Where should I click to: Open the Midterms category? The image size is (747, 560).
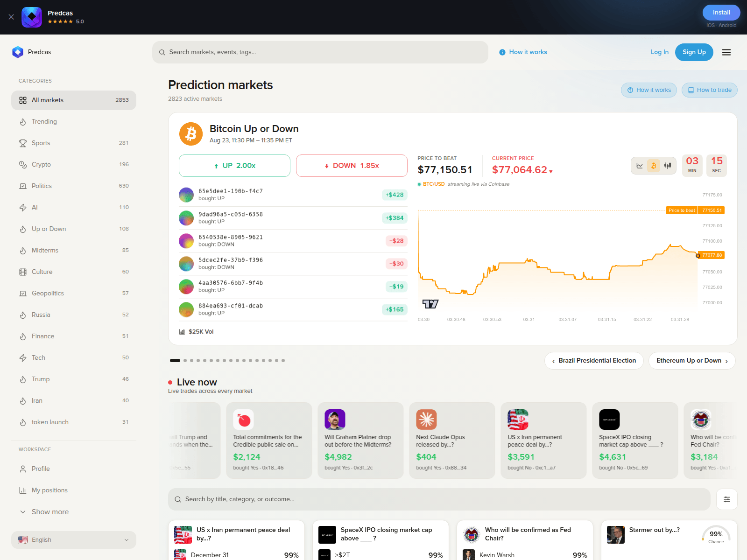click(74, 251)
